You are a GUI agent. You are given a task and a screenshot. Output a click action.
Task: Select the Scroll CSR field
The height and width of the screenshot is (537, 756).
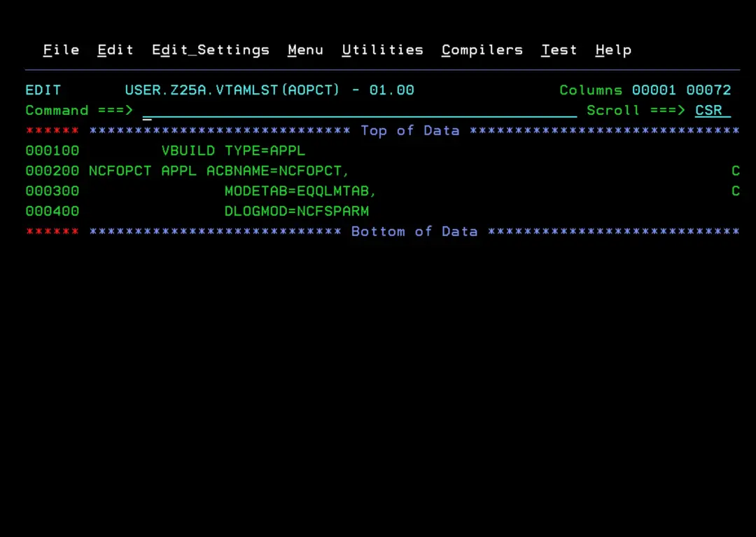click(x=713, y=111)
